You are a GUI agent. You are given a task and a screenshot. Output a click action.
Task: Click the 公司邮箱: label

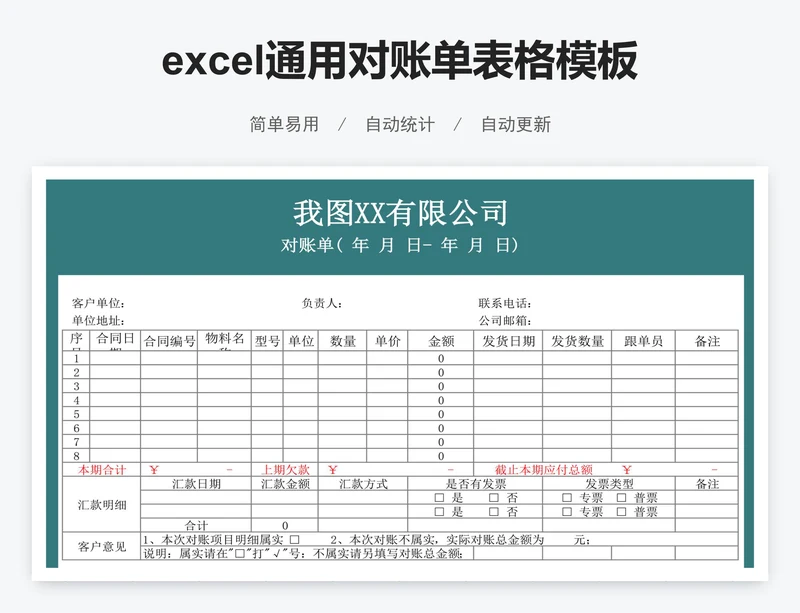[505, 321]
